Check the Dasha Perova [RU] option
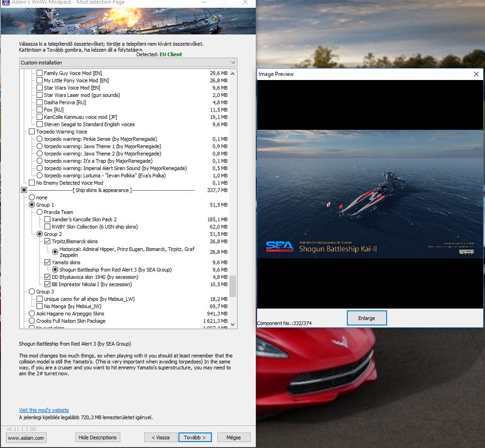 point(40,102)
